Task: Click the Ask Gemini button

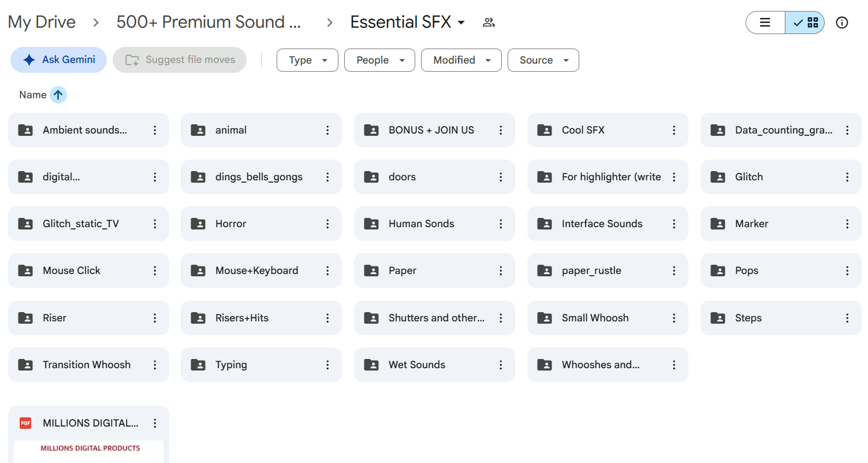Action: click(x=58, y=60)
